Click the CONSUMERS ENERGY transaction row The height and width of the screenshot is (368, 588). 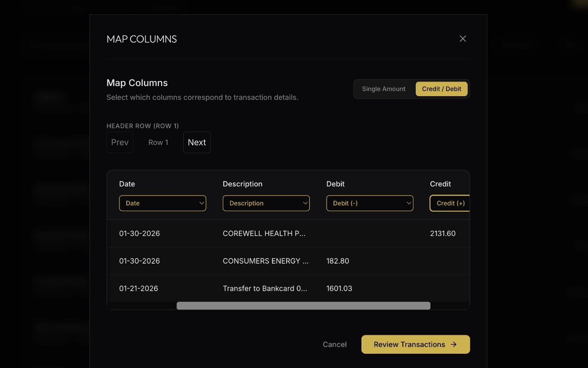click(x=266, y=261)
